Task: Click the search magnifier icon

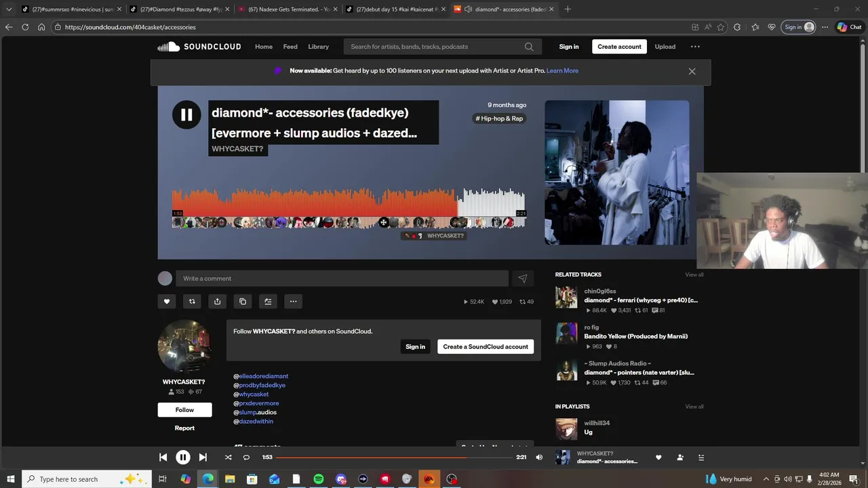Action: point(529,47)
